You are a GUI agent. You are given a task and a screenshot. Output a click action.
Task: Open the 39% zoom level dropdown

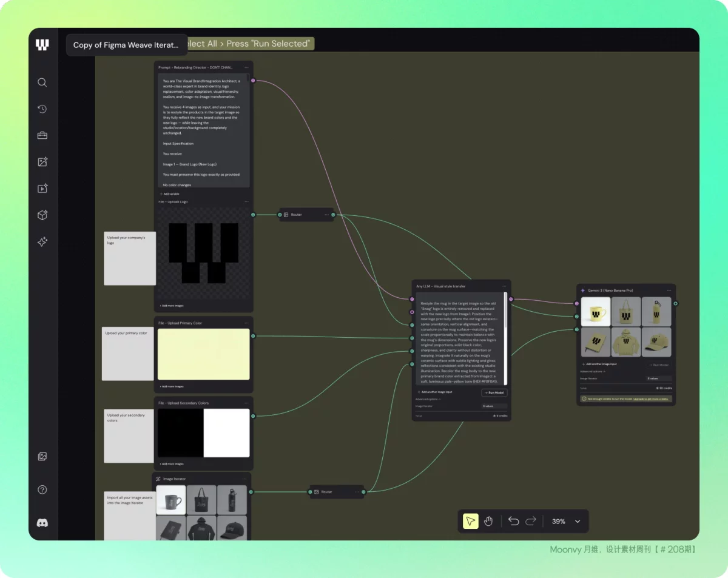(577, 521)
